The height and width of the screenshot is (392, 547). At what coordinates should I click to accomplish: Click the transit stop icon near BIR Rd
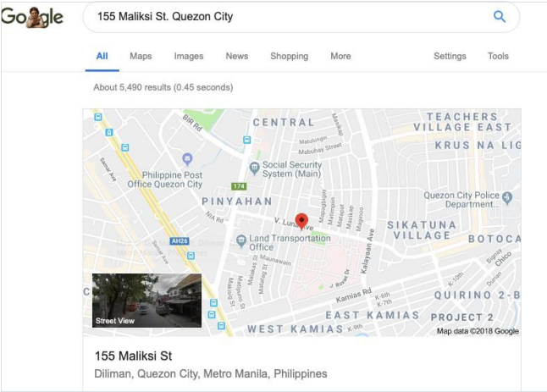(247, 140)
